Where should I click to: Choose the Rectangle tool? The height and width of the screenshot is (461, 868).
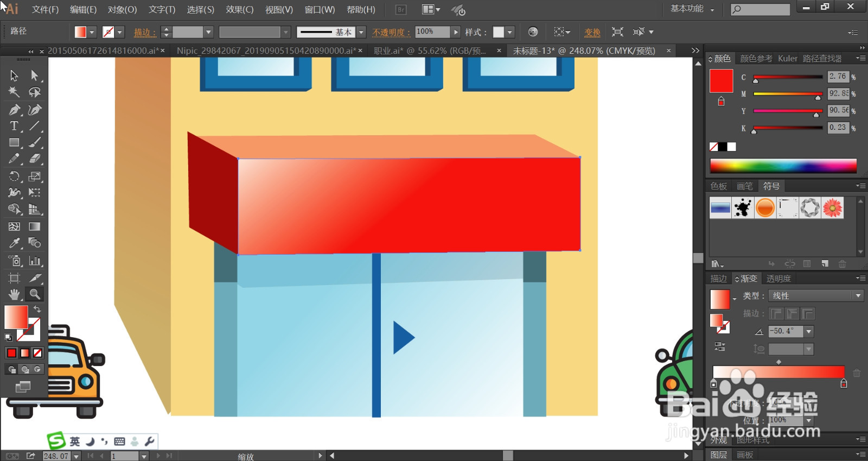[14, 143]
